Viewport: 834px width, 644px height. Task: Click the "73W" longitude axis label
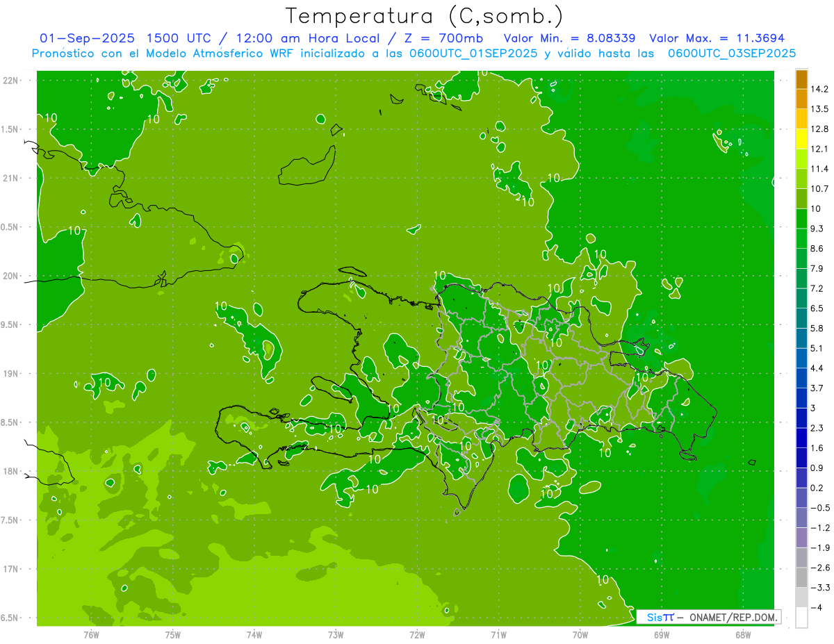point(336,635)
